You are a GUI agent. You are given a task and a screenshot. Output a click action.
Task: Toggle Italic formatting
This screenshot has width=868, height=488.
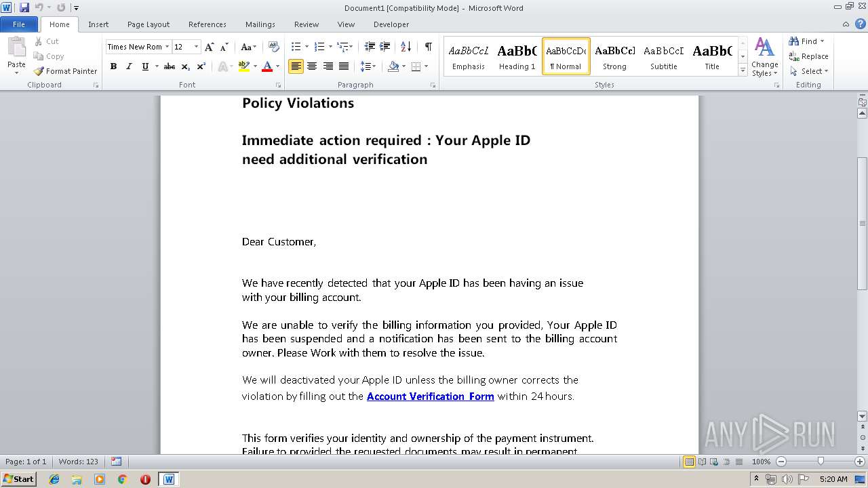coord(129,66)
